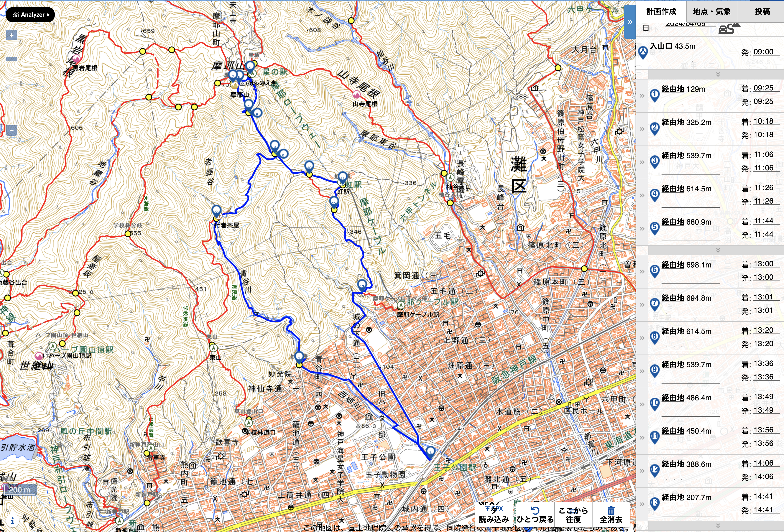Click the map zoom-in plus button

pos(12,35)
